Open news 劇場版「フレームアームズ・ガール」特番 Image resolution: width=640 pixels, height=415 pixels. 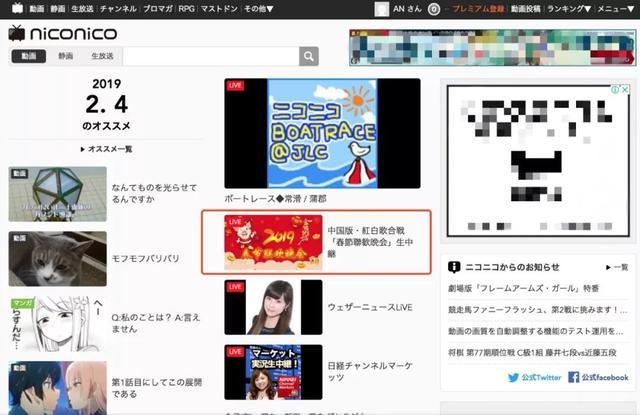point(523,289)
